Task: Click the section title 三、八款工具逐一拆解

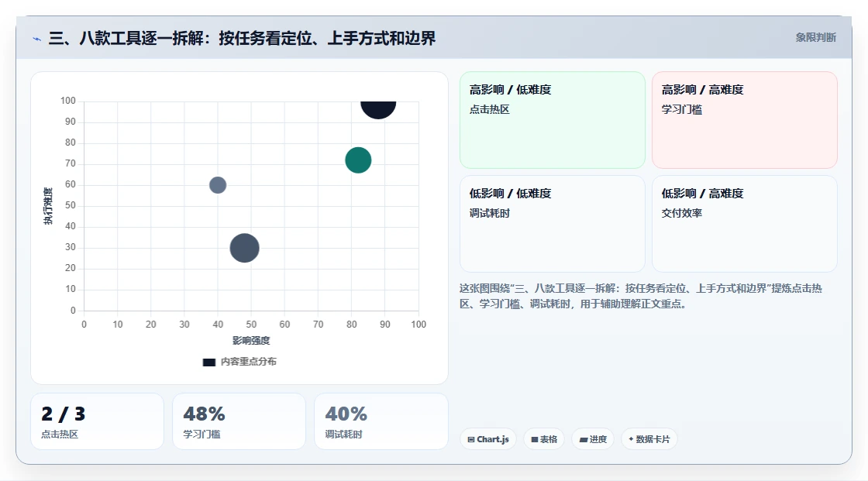Action: point(243,38)
